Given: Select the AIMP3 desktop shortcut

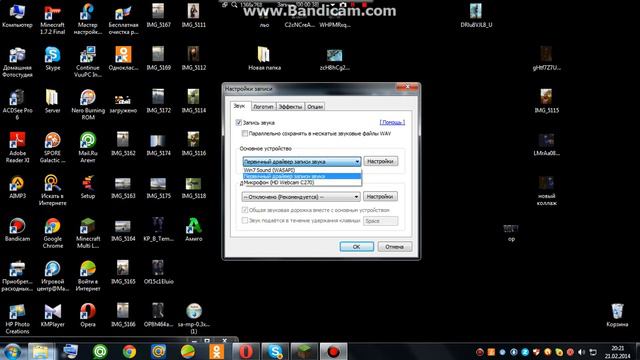Looking at the screenshot, I should point(17,187).
